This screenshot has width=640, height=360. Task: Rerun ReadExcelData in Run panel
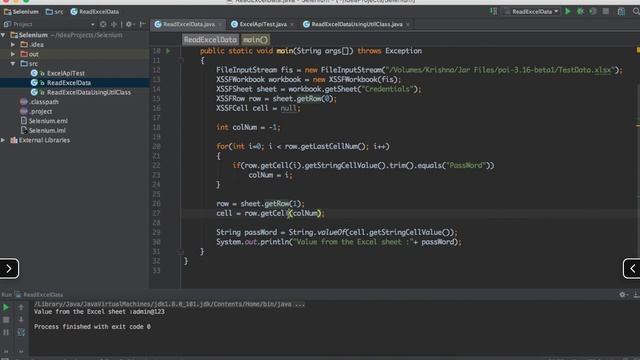[6, 307]
